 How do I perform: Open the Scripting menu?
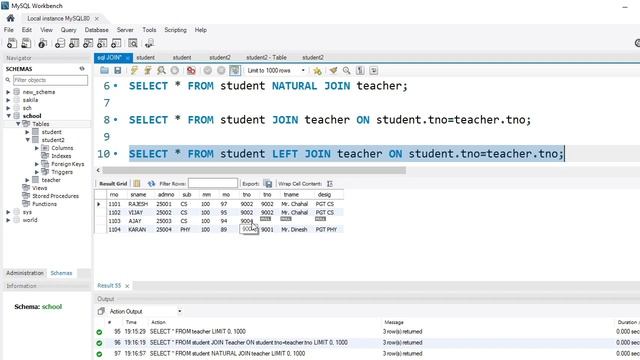click(176, 30)
